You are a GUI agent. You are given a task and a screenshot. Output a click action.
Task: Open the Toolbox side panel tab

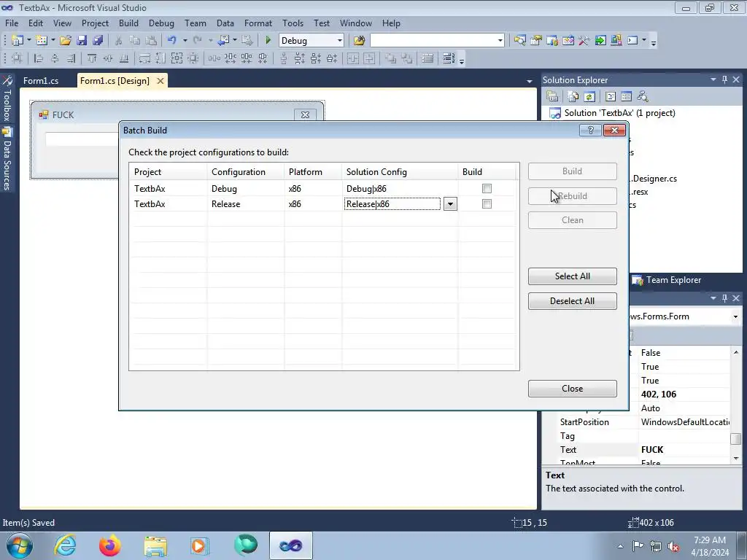7,99
